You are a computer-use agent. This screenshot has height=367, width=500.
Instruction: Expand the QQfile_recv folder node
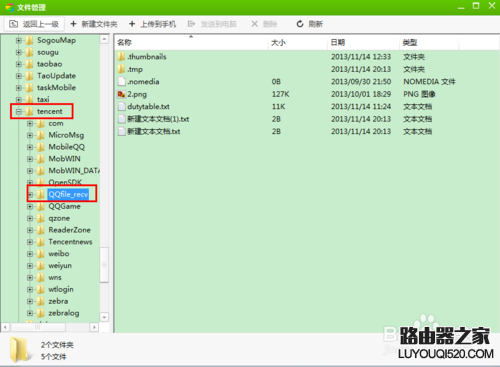point(30,194)
